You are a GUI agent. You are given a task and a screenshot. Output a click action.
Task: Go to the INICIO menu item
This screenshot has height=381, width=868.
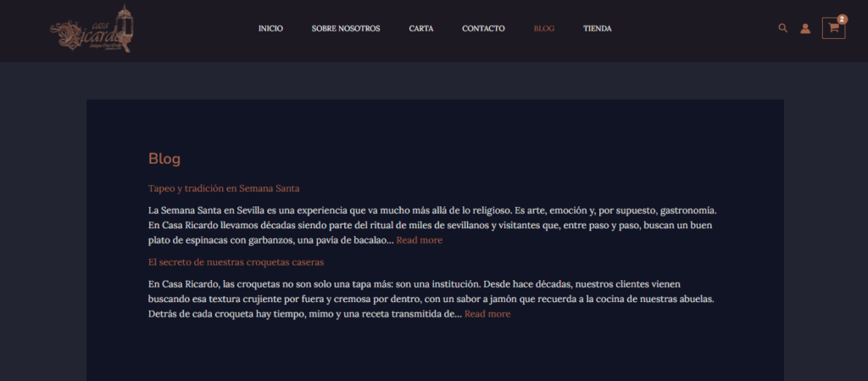(270, 29)
